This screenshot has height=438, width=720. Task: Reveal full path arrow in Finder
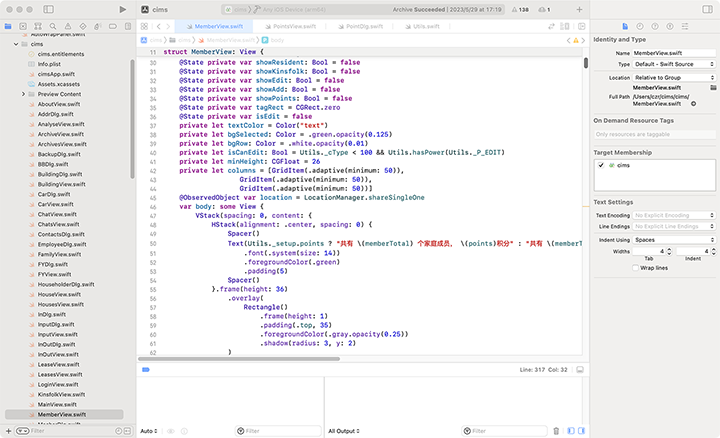click(693, 104)
